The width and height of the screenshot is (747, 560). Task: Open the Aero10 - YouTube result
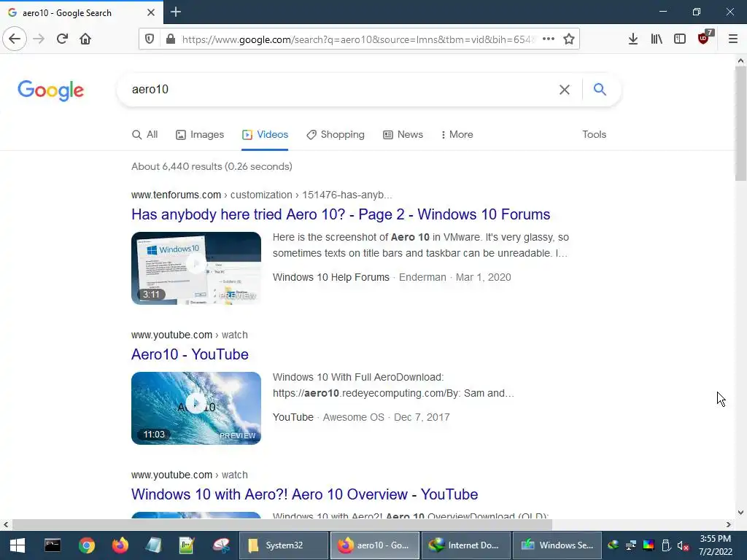(x=190, y=354)
